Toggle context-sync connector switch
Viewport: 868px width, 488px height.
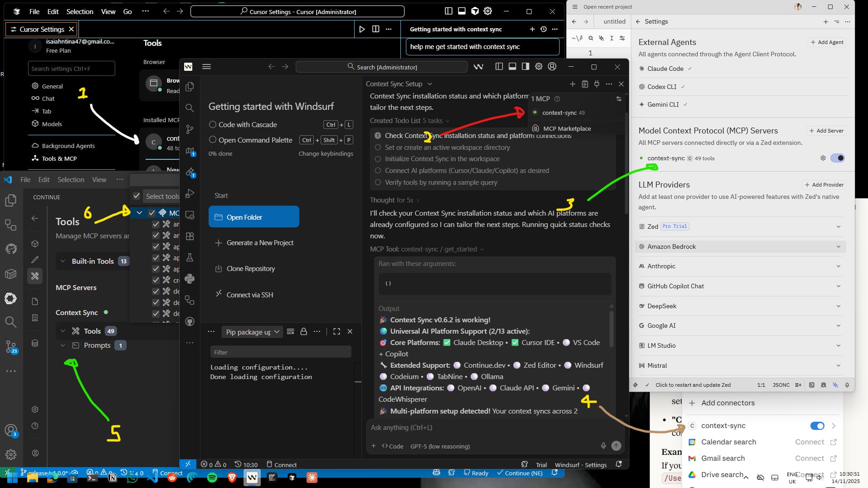click(x=817, y=426)
